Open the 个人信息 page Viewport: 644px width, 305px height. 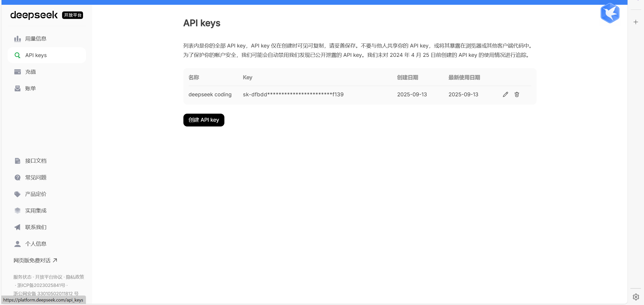coord(47,244)
